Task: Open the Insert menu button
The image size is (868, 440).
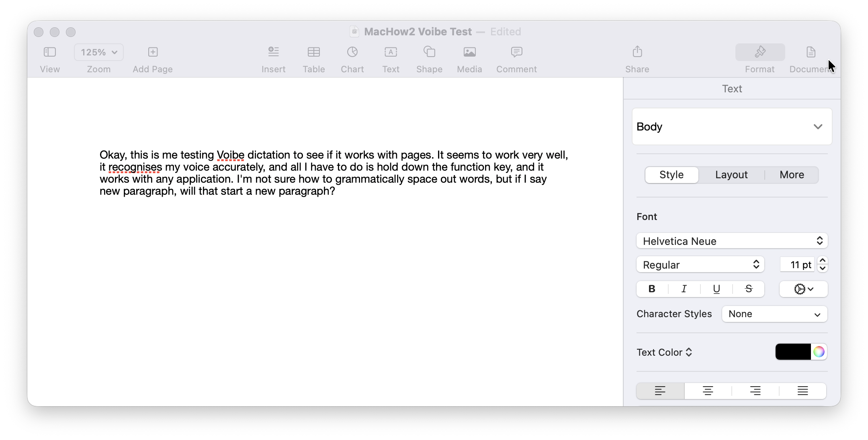Action: [x=274, y=52]
